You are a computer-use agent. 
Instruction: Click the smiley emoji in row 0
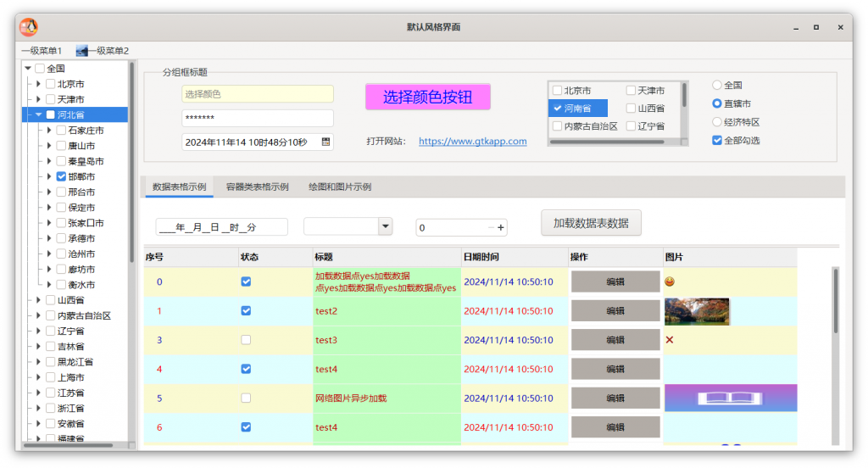(x=670, y=281)
